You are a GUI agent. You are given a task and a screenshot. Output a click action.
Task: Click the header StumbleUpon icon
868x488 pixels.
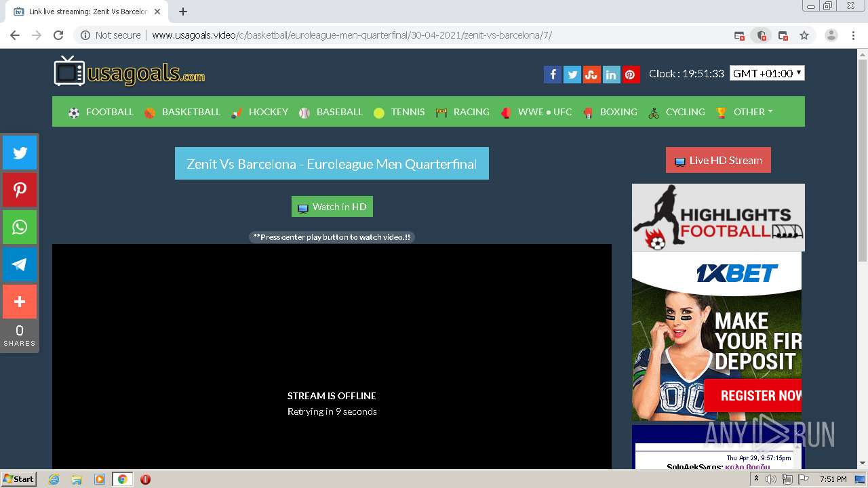[592, 75]
